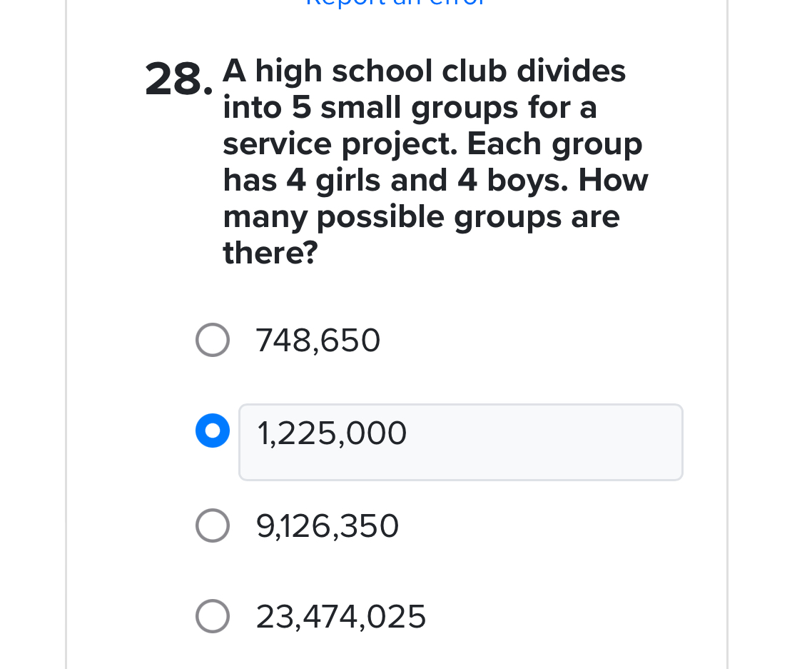Choose the largest answer value listed
Screen dimensions: 812x669
point(340,616)
